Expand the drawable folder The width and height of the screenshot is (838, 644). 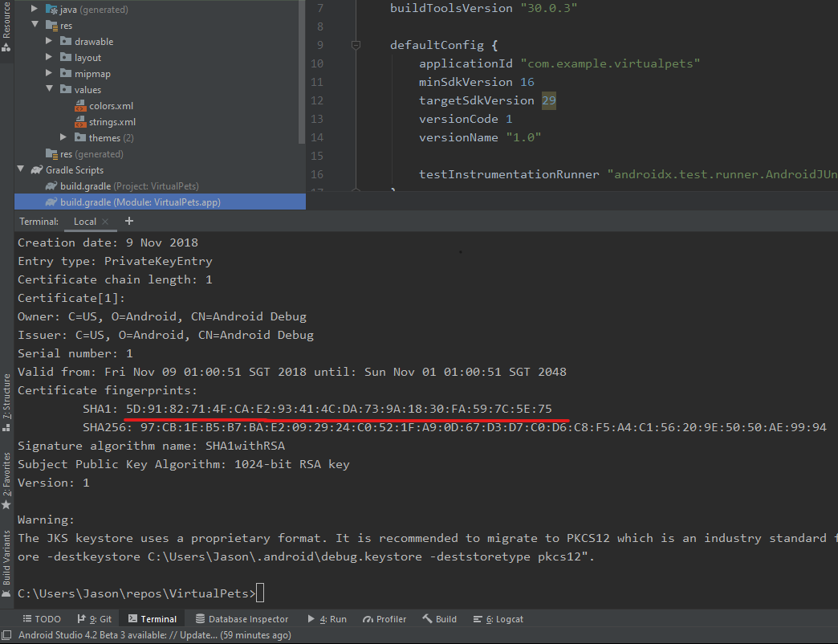[x=49, y=42]
